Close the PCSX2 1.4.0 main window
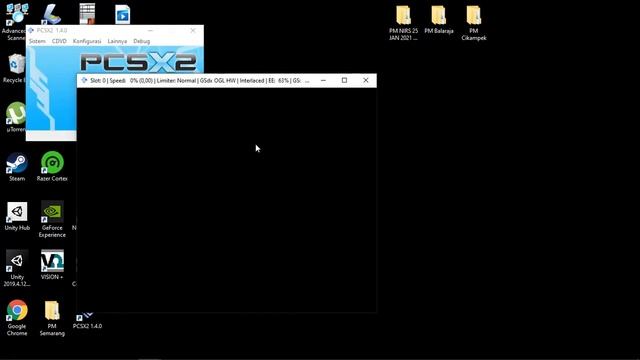This screenshot has width=640, height=360. [193, 30]
